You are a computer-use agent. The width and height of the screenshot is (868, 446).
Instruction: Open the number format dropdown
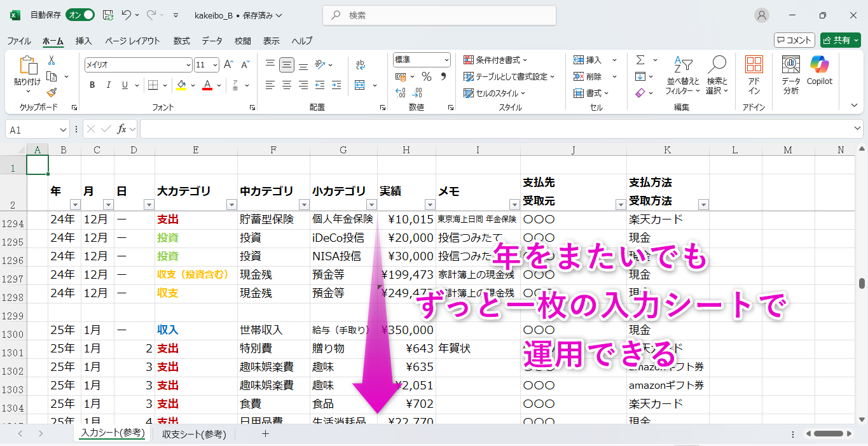point(446,60)
